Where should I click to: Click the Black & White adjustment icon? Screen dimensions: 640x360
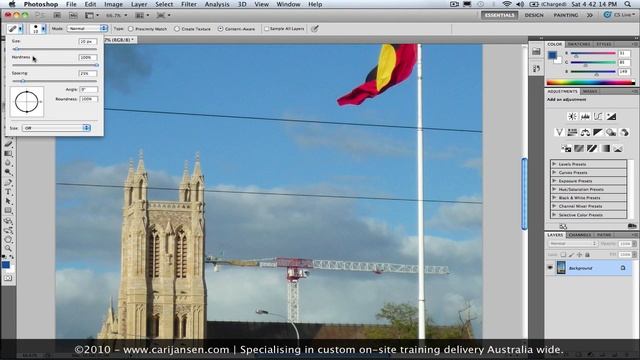coord(598,132)
